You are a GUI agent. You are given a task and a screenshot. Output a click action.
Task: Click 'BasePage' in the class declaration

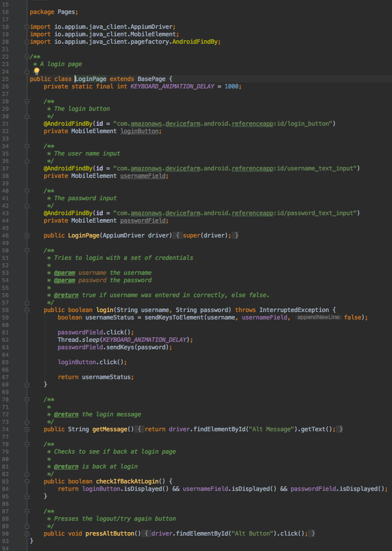click(x=152, y=79)
